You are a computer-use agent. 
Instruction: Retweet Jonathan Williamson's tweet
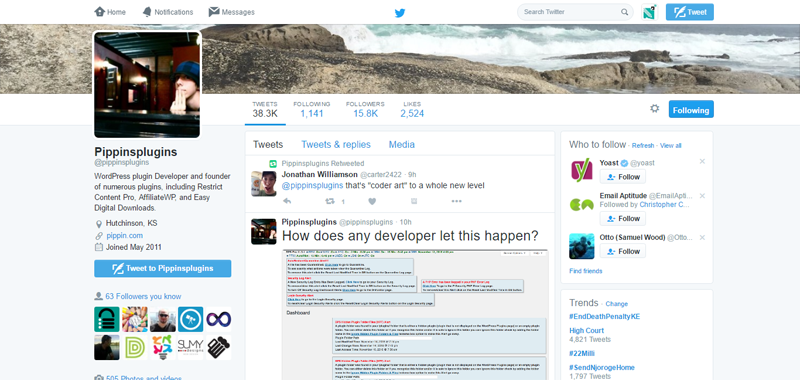point(330,201)
